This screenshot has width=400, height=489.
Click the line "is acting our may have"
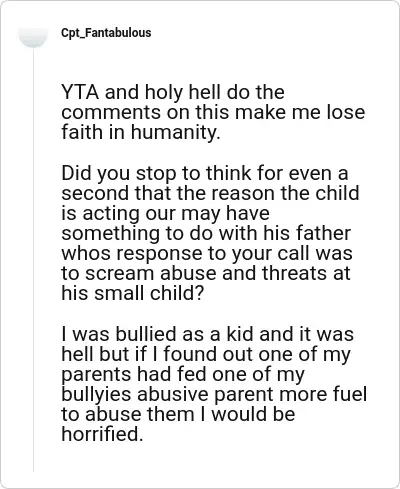[x=165, y=213]
